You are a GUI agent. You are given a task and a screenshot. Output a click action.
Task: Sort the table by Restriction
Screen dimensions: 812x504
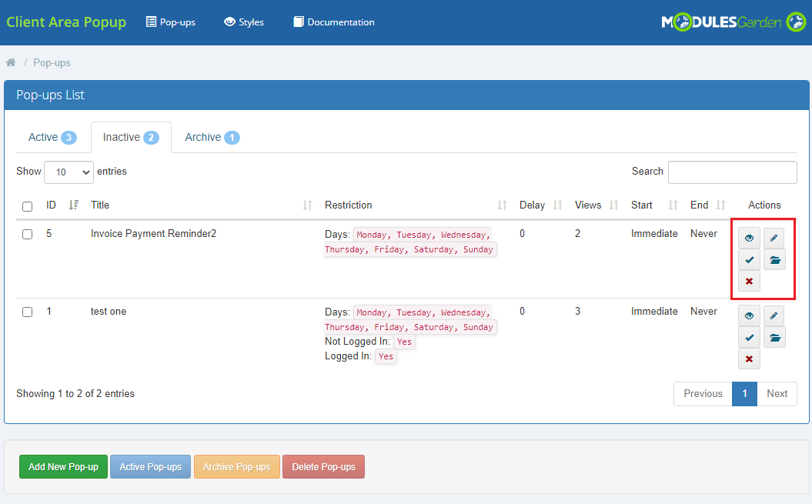click(x=502, y=205)
